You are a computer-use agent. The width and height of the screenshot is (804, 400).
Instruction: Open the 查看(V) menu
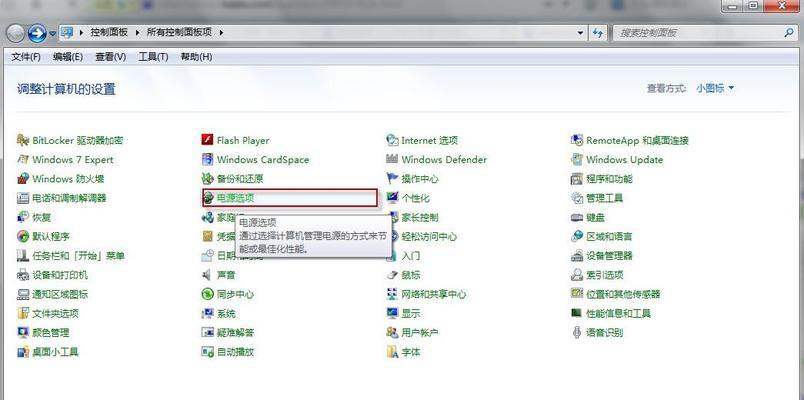110,57
